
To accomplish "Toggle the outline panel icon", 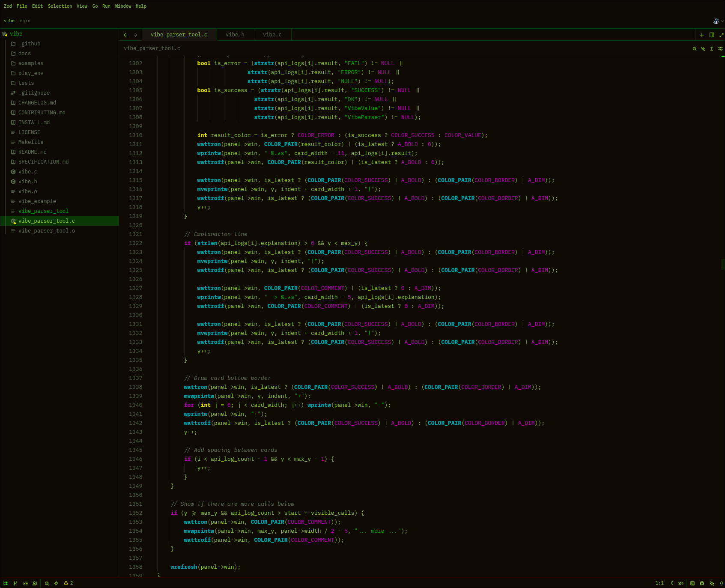I will point(25,583).
